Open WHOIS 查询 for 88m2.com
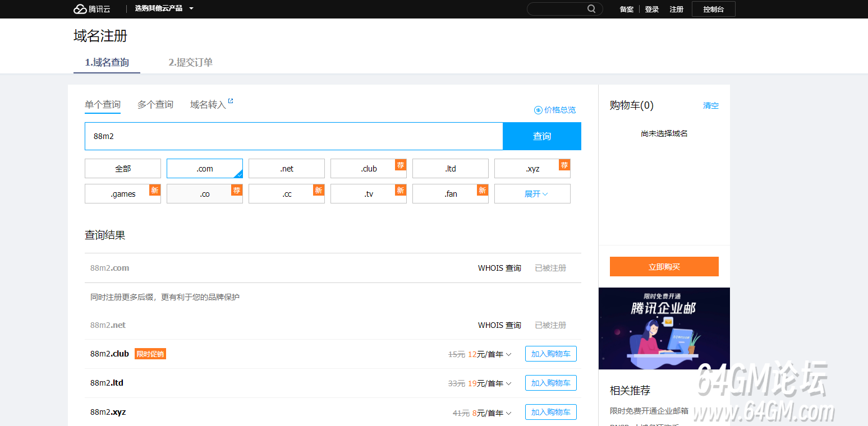Screen dimensions: 868x426 (499, 268)
